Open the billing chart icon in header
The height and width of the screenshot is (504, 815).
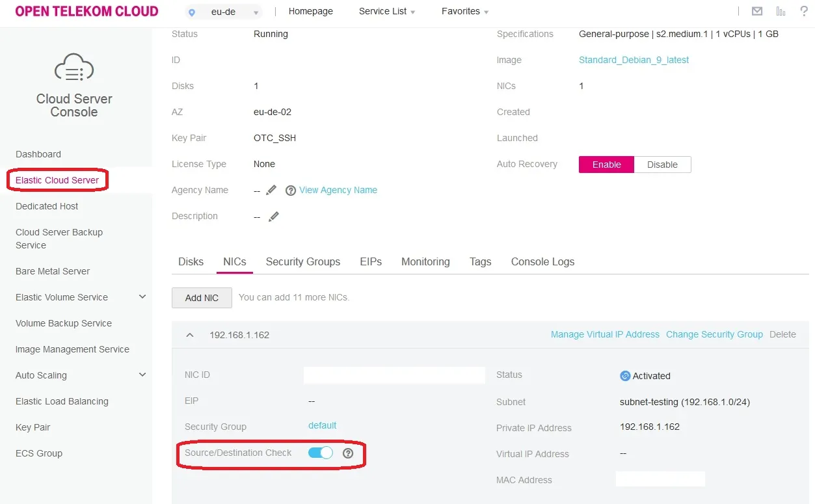point(781,11)
